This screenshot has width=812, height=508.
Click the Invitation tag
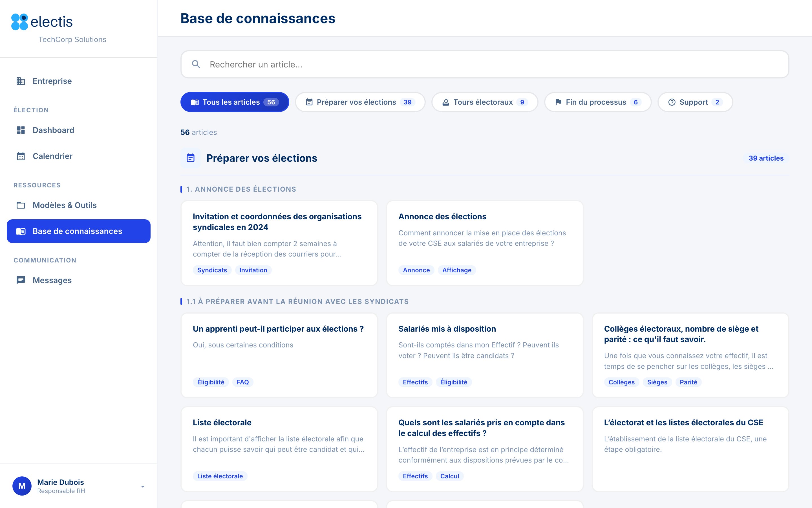click(x=253, y=270)
